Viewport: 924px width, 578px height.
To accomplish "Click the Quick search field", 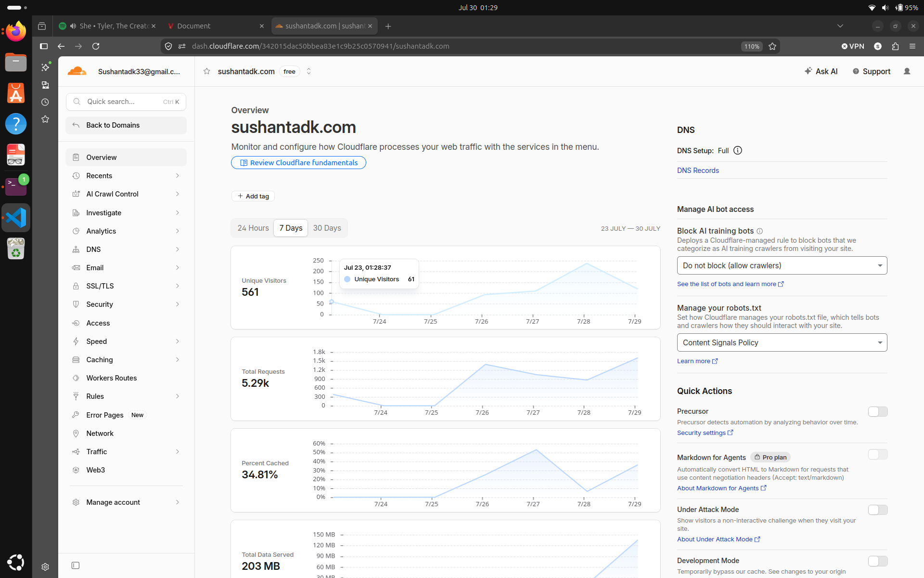I will [126, 102].
